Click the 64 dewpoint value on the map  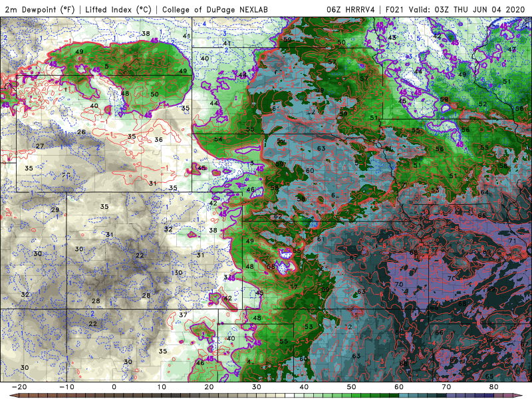(485, 192)
